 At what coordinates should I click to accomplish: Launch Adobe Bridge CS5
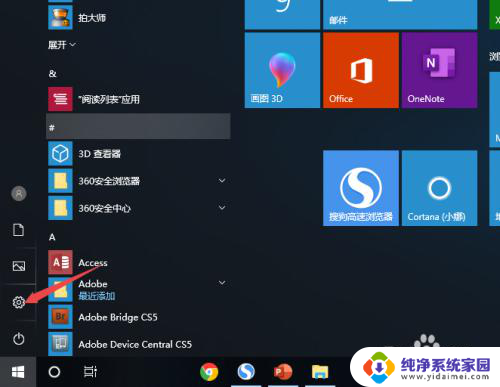click(138, 317)
